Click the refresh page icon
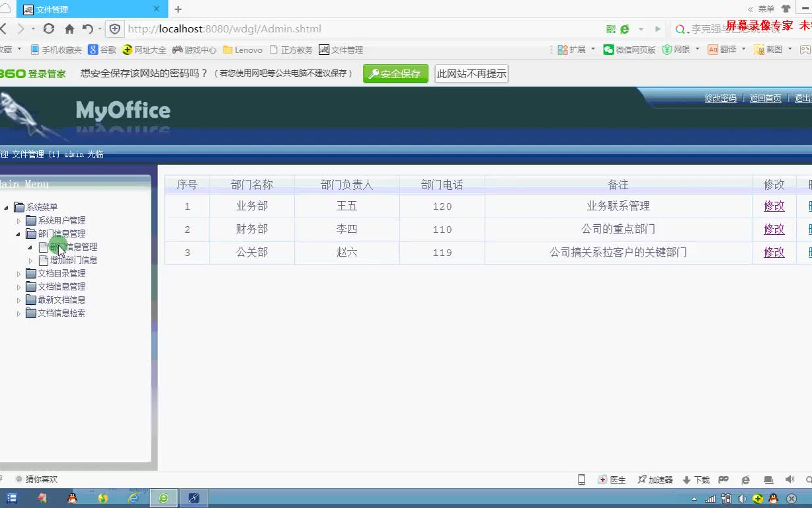 click(48, 29)
